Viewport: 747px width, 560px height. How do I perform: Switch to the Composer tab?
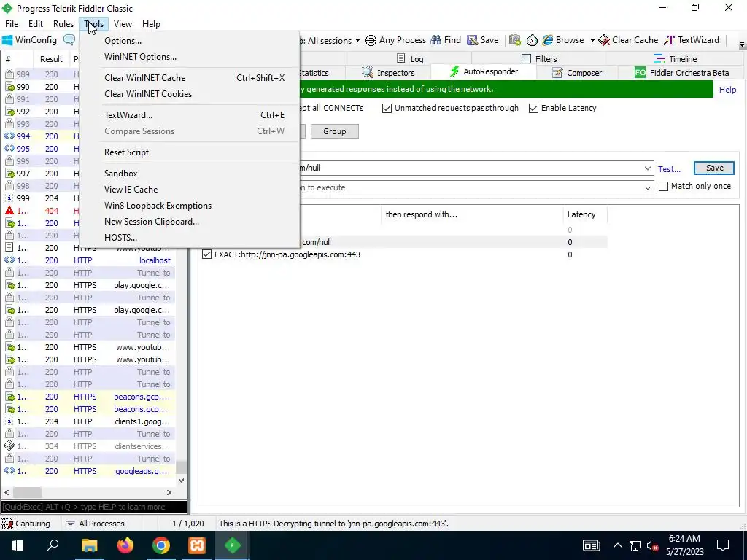coord(578,73)
